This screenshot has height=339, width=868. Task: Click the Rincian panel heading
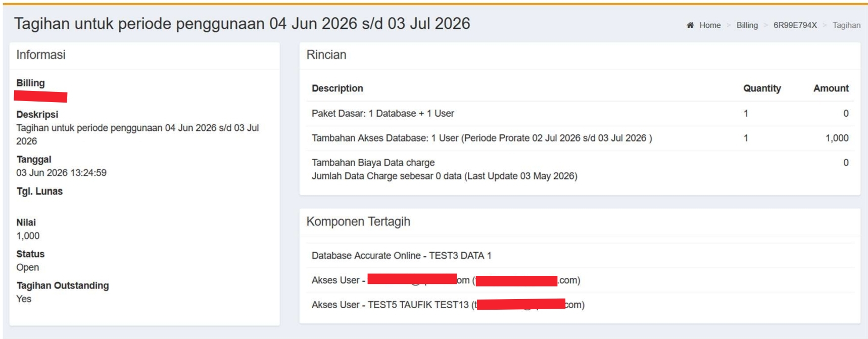326,55
